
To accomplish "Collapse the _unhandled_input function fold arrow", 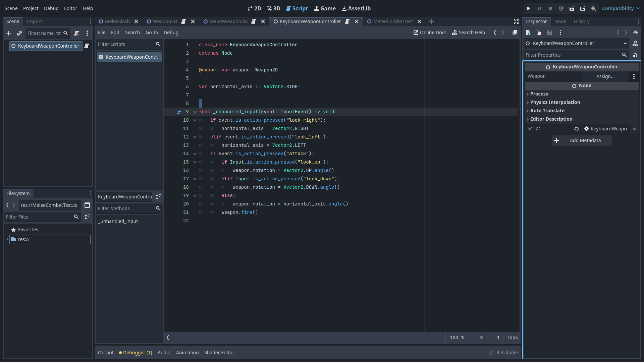I will 195,112.
